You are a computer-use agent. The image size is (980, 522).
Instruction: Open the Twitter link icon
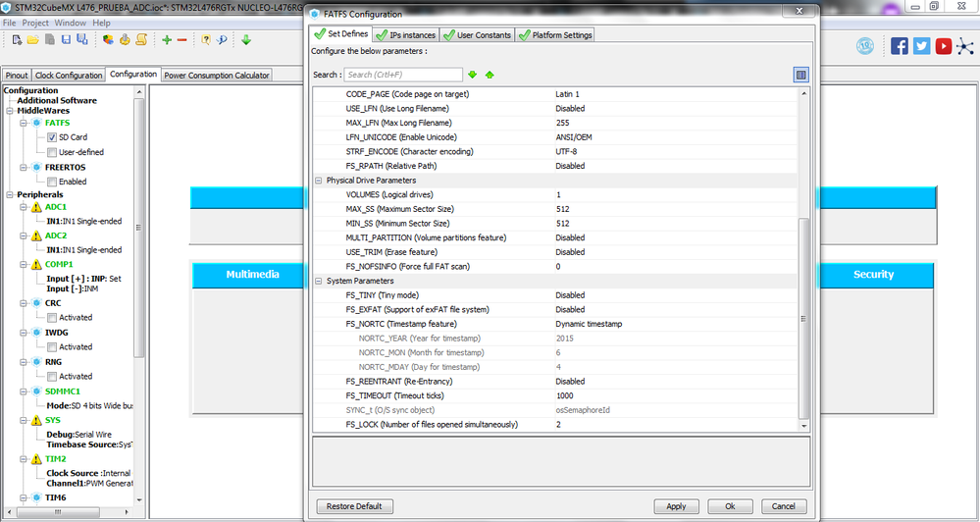tap(921, 46)
